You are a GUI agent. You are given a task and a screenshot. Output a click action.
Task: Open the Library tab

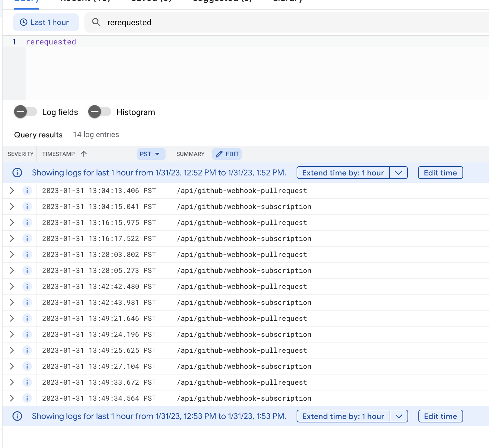click(x=287, y=2)
